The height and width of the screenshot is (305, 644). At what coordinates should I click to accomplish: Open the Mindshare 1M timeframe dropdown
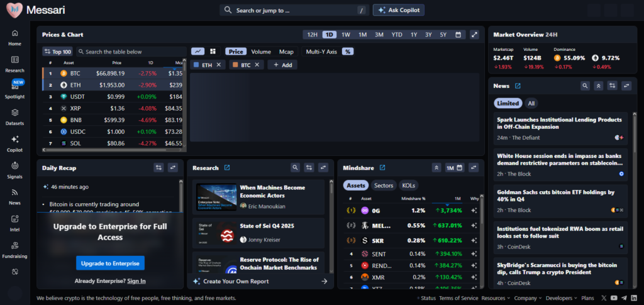coord(454,168)
